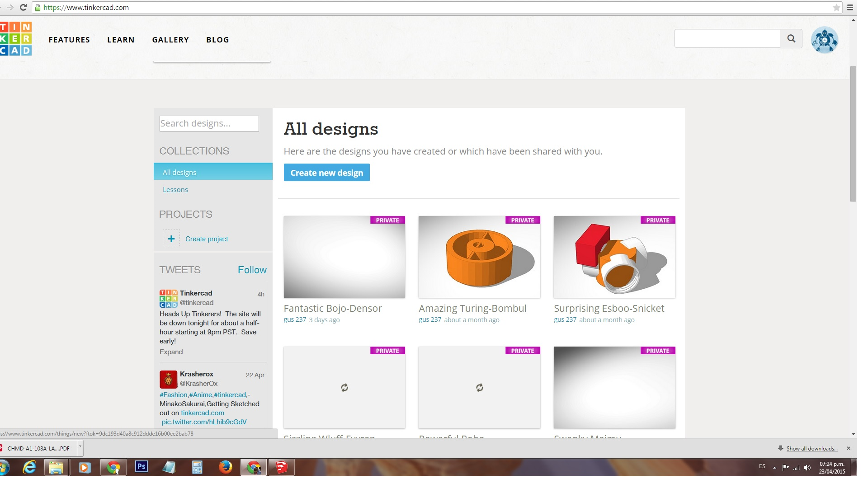Image resolution: width=868 pixels, height=488 pixels.
Task: Go forward with browser arrow icon
Action: pos(9,7)
